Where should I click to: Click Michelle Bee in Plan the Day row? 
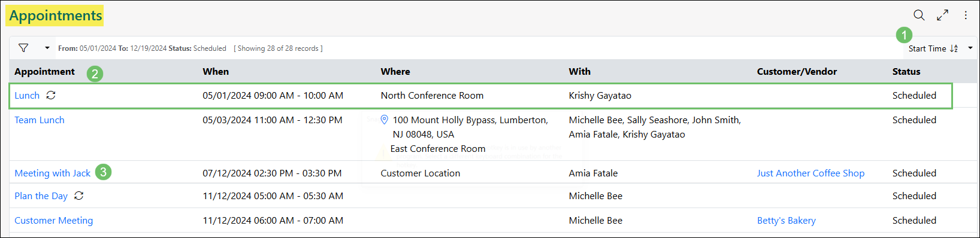tap(595, 196)
